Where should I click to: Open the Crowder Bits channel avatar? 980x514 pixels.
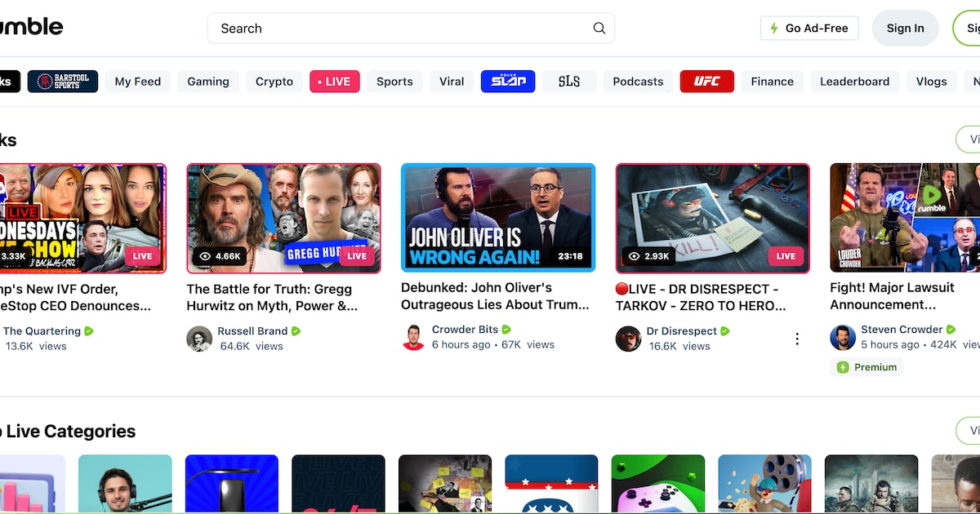414,338
